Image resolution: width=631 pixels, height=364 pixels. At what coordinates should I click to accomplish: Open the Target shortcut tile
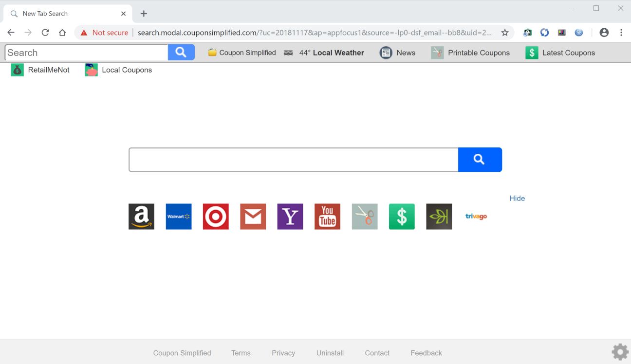pos(216,217)
